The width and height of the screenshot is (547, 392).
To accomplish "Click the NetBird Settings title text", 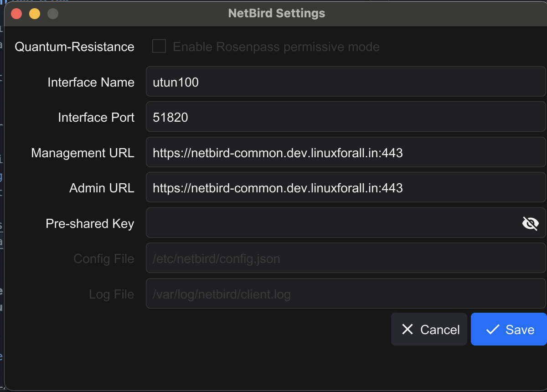I will (277, 13).
